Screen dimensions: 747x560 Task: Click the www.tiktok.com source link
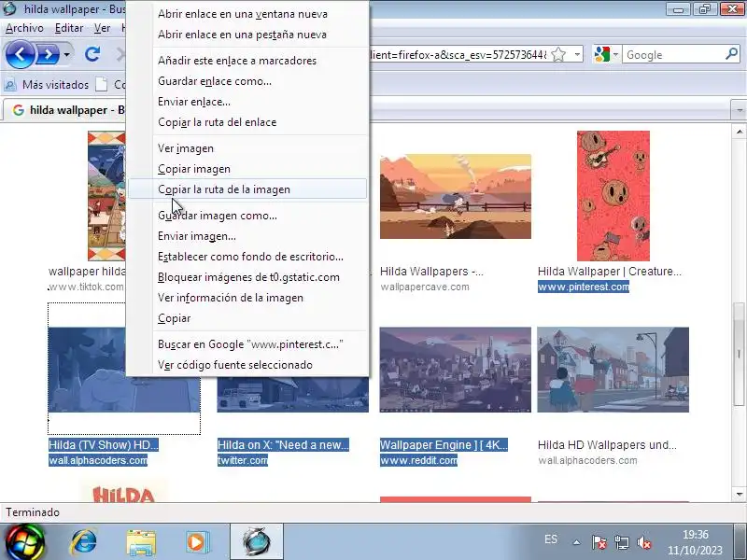[86, 287]
